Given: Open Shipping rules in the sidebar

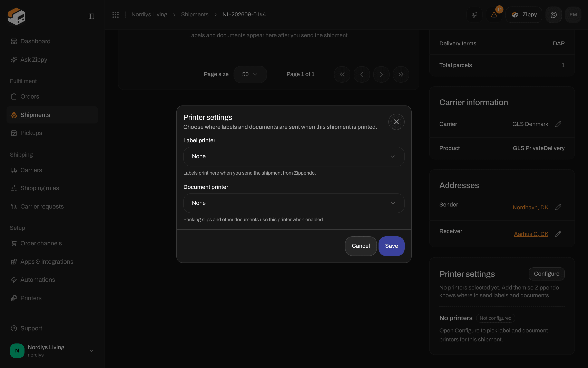Looking at the screenshot, I should pyautogui.click(x=52, y=188).
